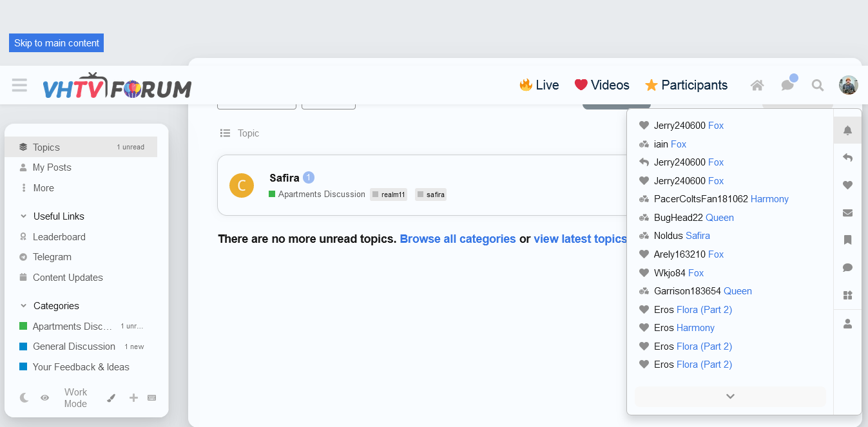The image size is (868, 427).
Task: Open the Profile person tab
Action: [847, 324]
